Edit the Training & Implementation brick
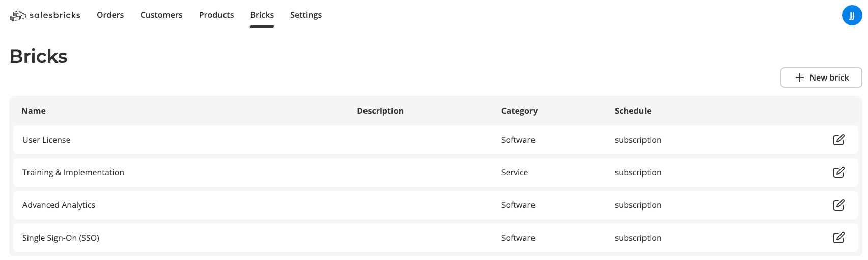The width and height of the screenshot is (868, 260). (838, 172)
